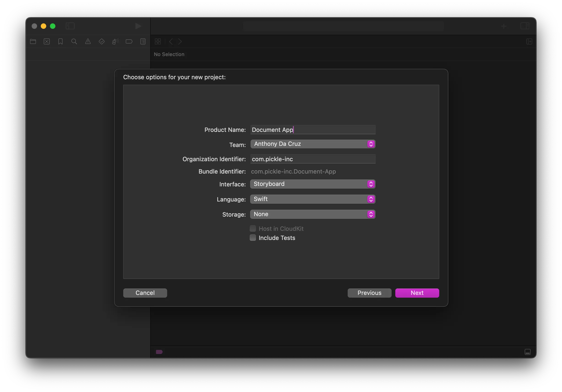
Task: Toggle the right inspector panel
Action: point(525,26)
